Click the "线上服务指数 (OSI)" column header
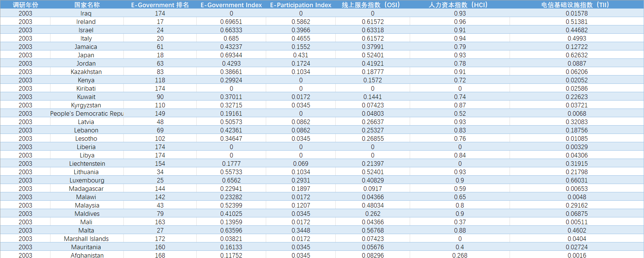This screenshot has width=644, height=258. 372,5
